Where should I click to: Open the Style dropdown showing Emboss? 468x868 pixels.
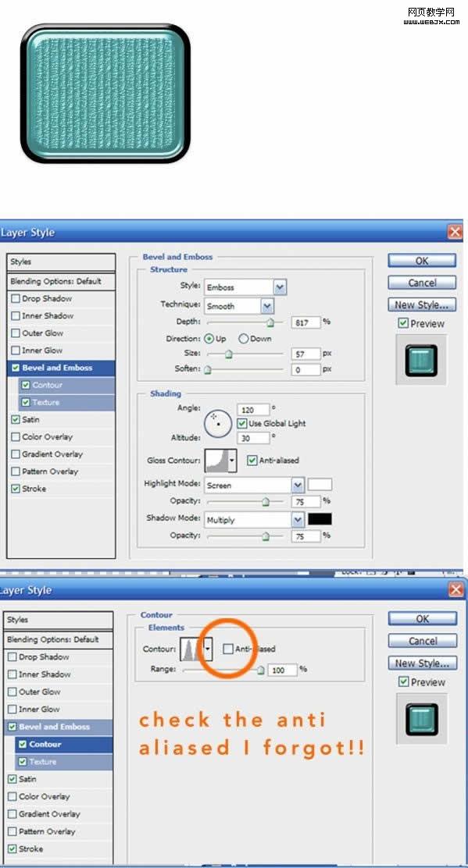pyautogui.click(x=245, y=287)
